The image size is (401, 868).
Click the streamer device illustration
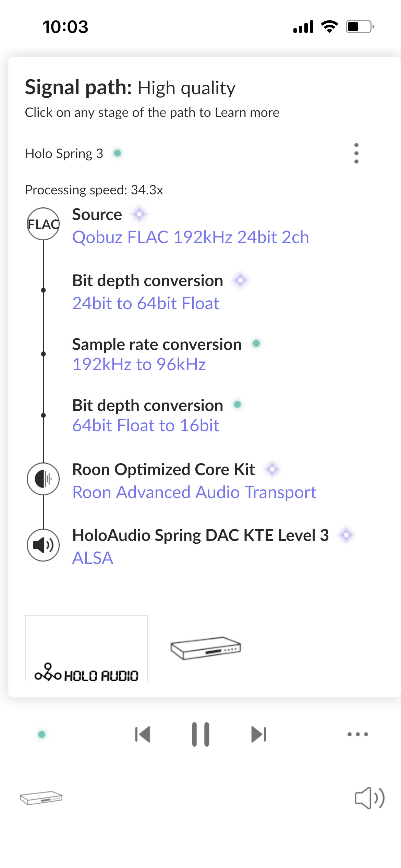point(206,648)
